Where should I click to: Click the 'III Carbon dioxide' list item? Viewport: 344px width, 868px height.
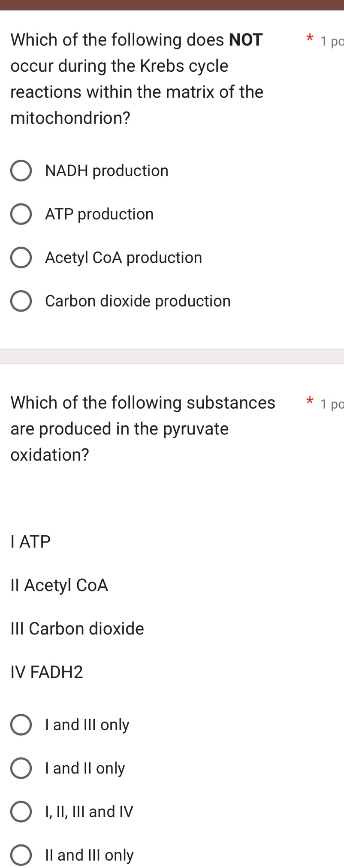[x=76, y=628]
